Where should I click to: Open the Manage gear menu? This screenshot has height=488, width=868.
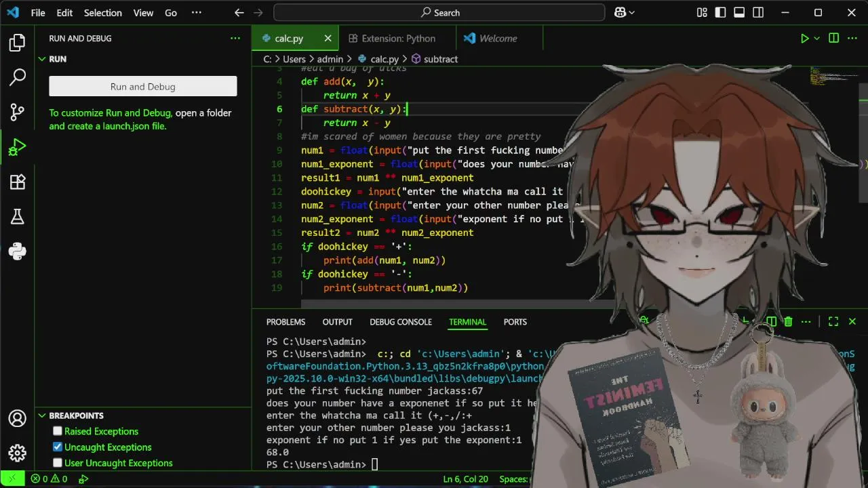pyautogui.click(x=17, y=453)
